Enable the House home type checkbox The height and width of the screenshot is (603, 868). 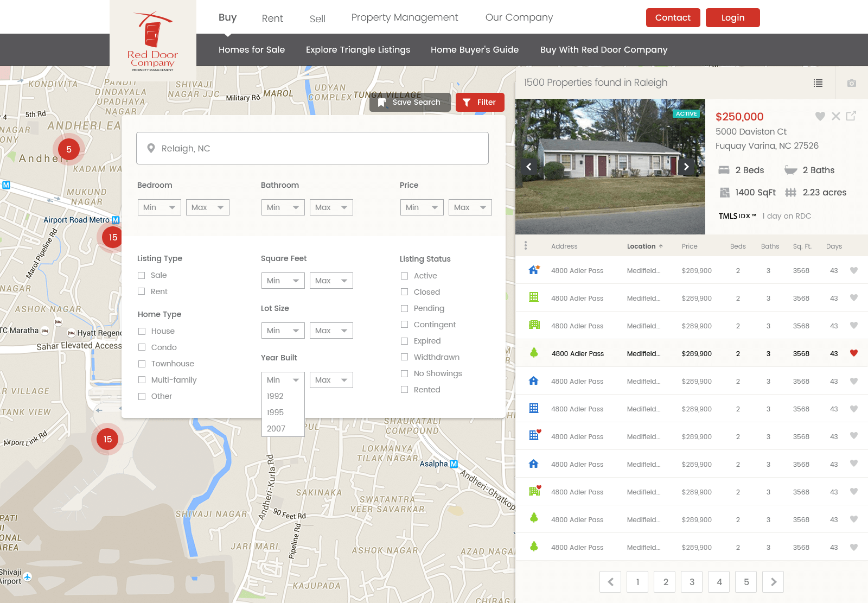[142, 331]
